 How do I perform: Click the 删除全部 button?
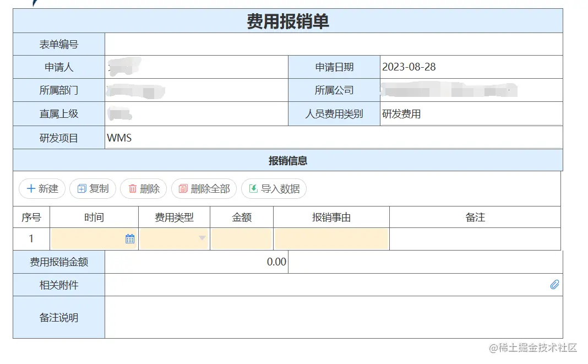tap(204, 189)
